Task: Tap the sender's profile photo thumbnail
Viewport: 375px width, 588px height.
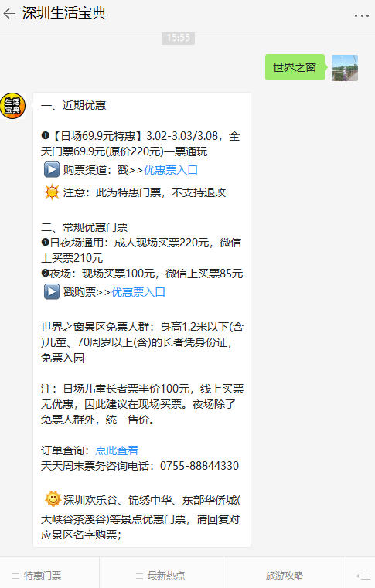Action: click(x=345, y=68)
